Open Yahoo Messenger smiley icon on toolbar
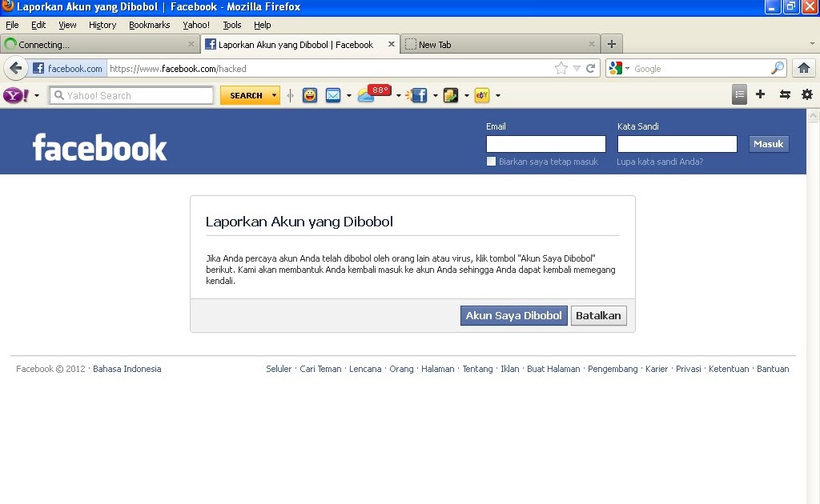 [310, 94]
